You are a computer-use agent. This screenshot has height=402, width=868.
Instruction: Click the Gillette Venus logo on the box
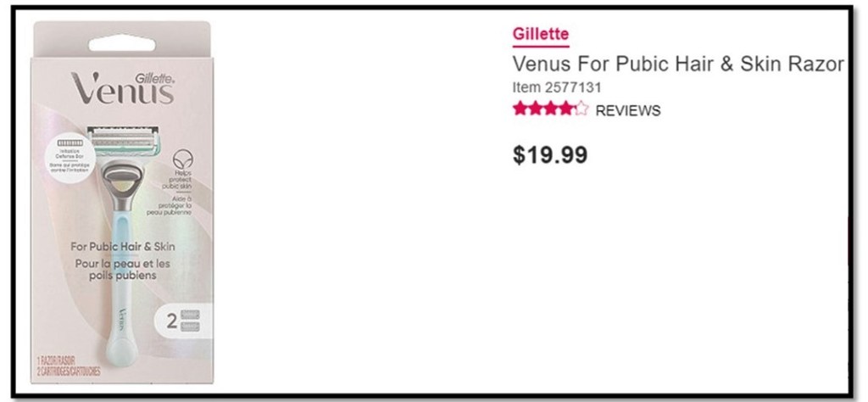point(124,85)
